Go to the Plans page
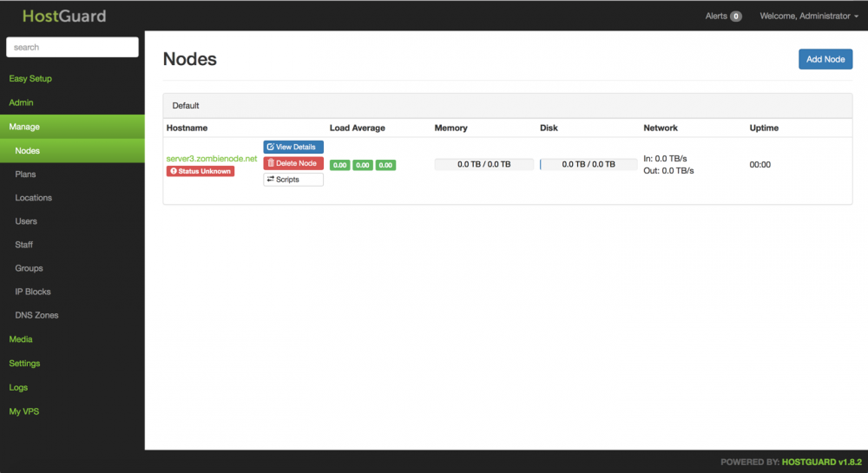The image size is (868, 473). [x=25, y=174]
